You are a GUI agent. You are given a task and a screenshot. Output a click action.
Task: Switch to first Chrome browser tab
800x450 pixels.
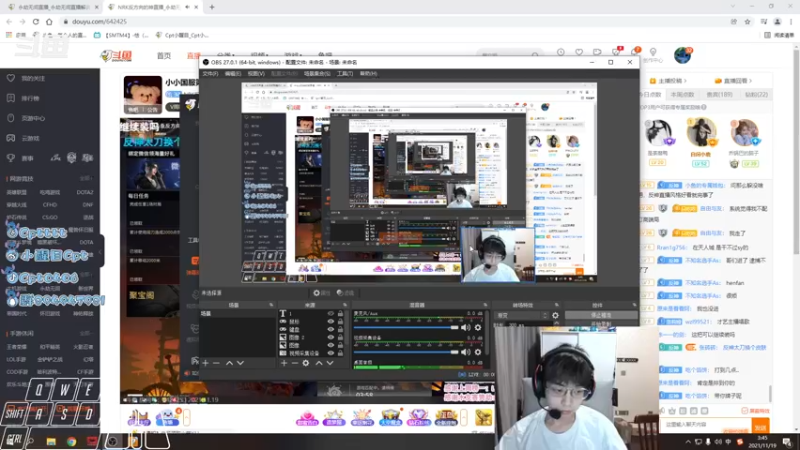point(51,7)
